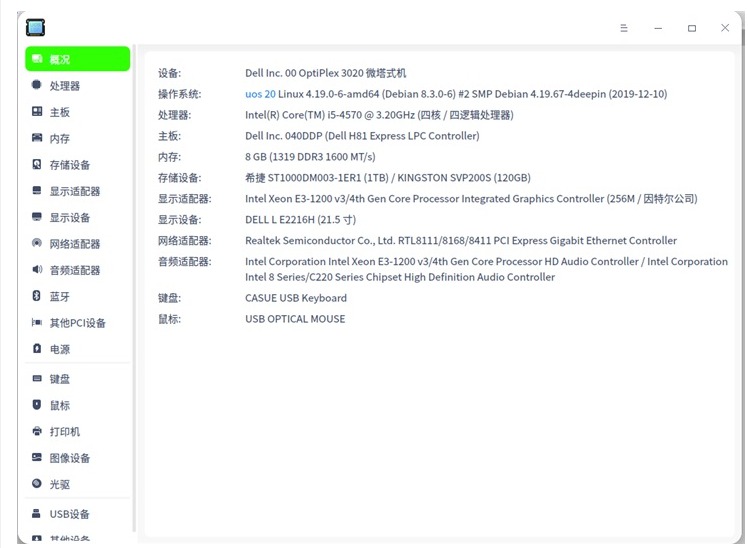Image resolution: width=748 pixels, height=548 pixels.
Task: Click the 其他PCI设备 icon
Action: (37, 322)
